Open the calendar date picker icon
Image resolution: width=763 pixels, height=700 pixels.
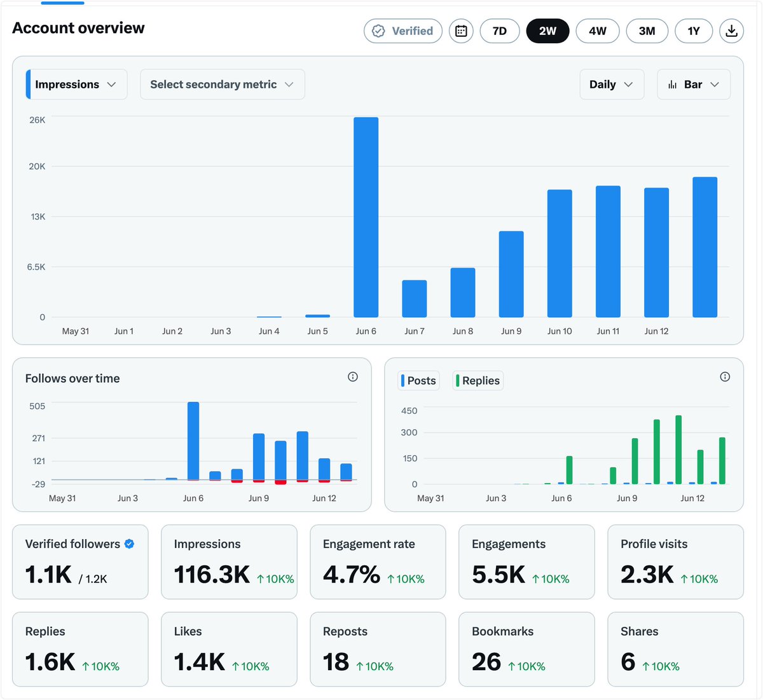461,31
